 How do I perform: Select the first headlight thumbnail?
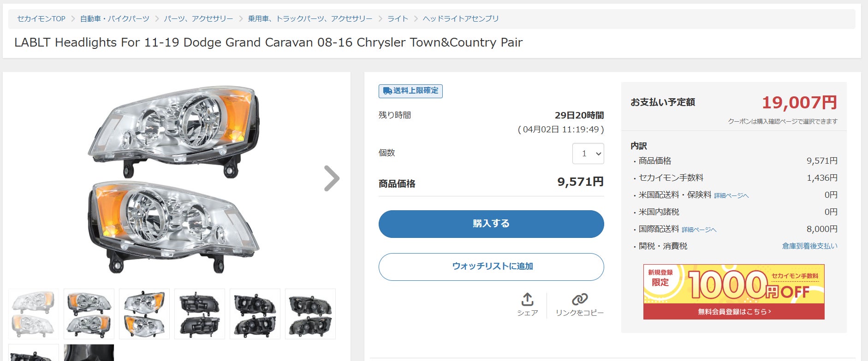[x=34, y=314]
